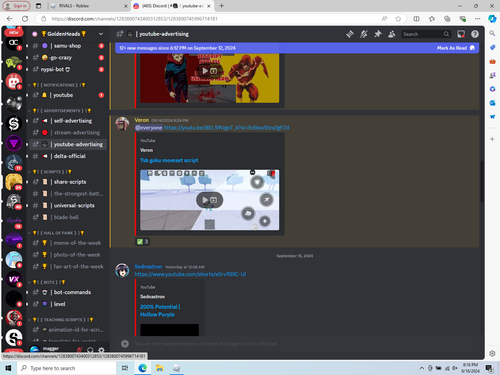Open universal-scripts channel
500x375 pixels.
(x=67, y=205)
